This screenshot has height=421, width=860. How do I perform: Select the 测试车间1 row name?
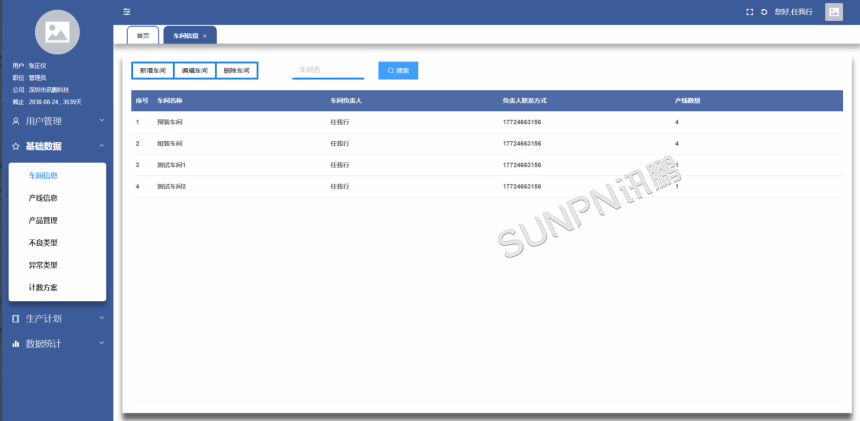pyautogui.click(x=171, y=165)
